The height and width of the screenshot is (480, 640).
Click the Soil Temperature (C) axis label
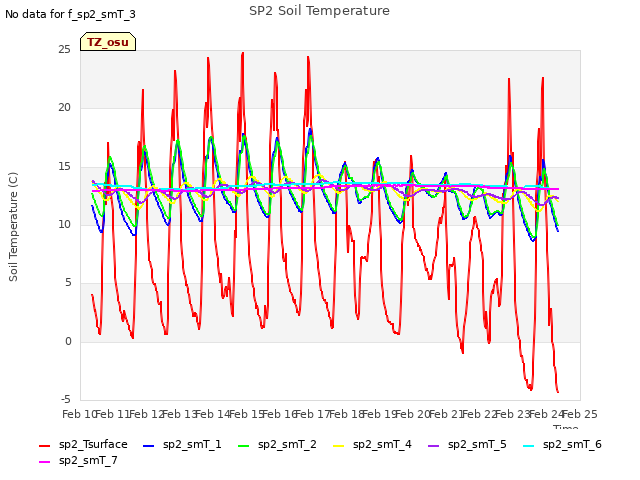[13, 227]
